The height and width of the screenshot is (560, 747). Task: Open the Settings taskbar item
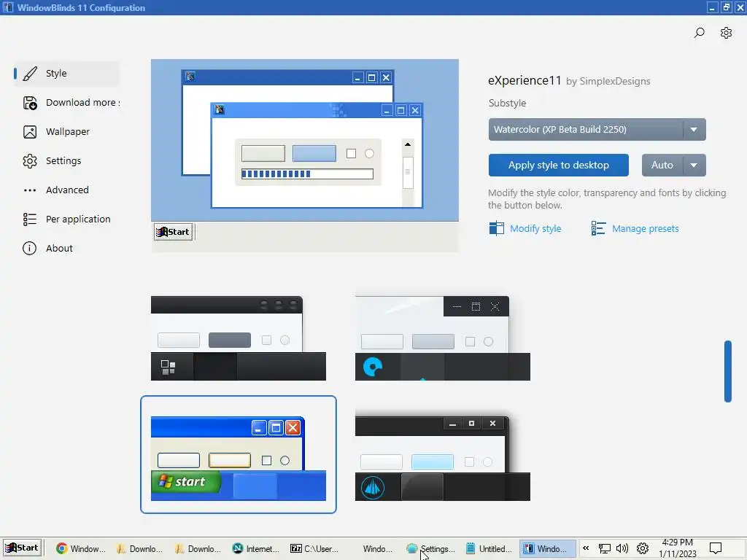pyautogui.click(x=430, y=548)
